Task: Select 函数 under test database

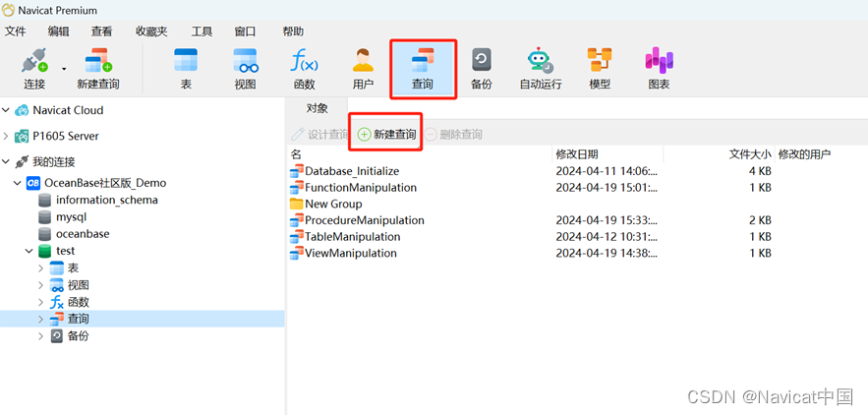Action: (78, 303)
